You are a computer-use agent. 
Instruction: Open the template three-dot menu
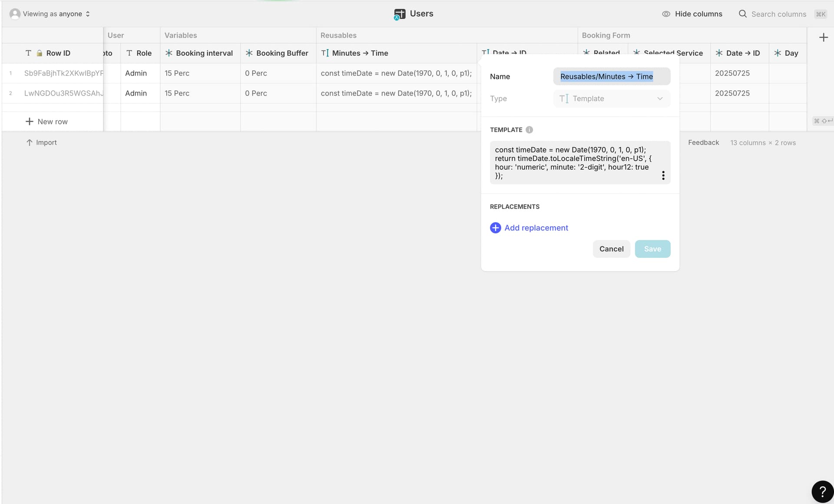tap(663, 175)
